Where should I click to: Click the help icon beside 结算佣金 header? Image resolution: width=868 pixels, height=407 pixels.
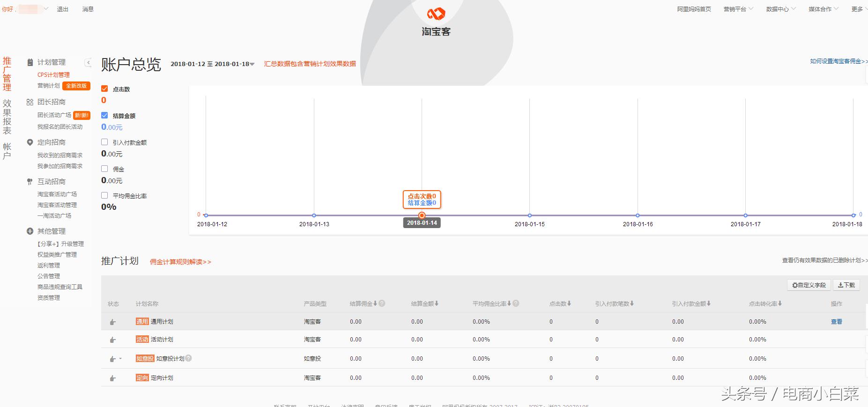tap(382, 303)
